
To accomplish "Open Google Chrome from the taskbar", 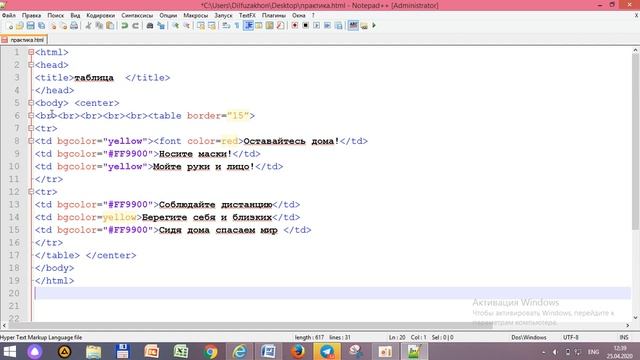I will point(211,351).
